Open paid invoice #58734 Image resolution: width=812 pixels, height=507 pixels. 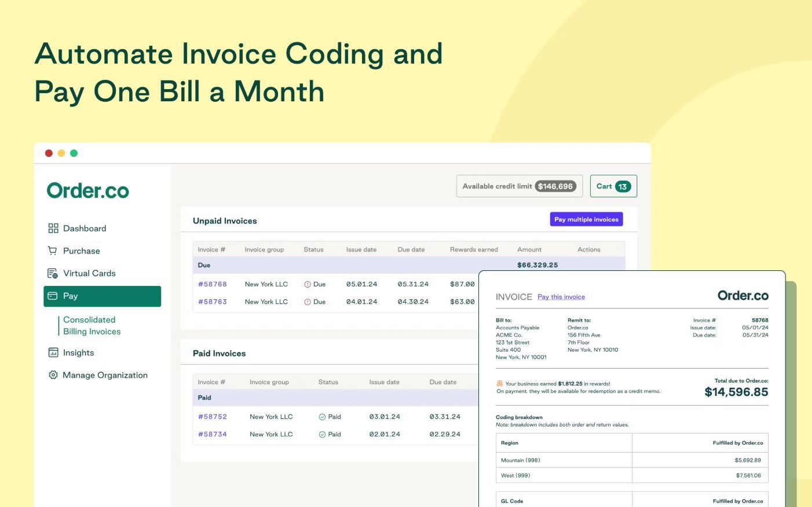[x=213, y=434]
